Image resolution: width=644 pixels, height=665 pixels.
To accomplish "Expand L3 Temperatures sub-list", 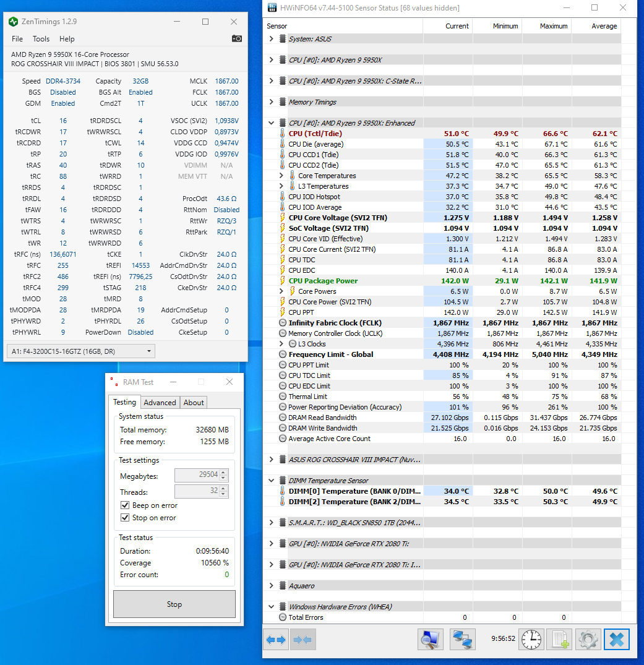I will (281, 186).
